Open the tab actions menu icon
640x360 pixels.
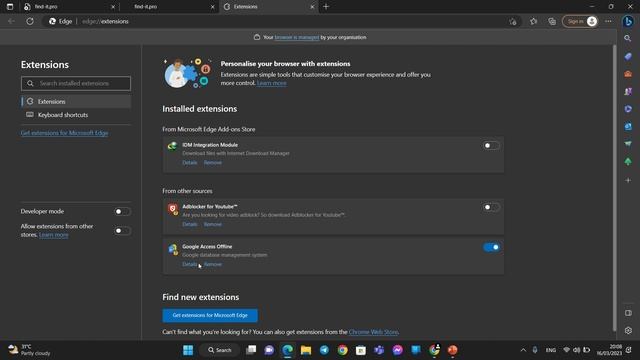click(x=10, y=7)
